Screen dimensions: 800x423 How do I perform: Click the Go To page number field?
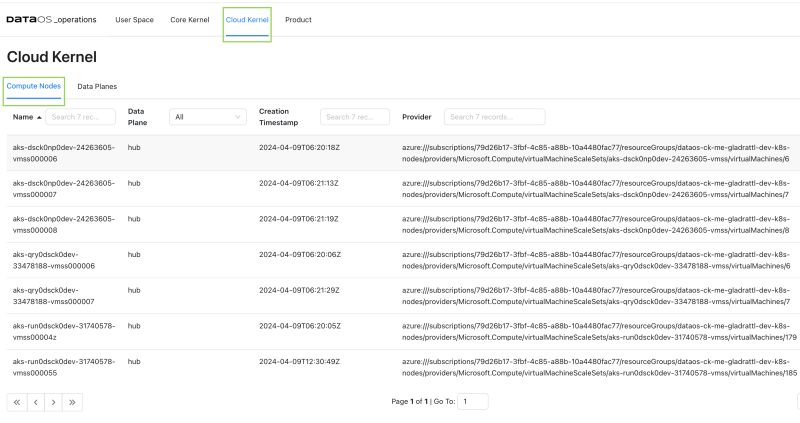(472, 402)
